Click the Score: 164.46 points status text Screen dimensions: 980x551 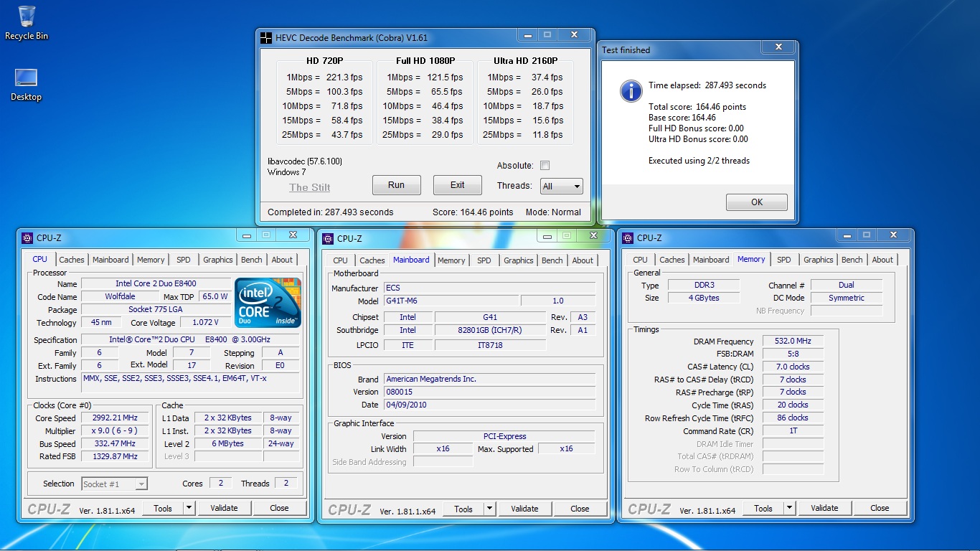(x=473, y=212)
